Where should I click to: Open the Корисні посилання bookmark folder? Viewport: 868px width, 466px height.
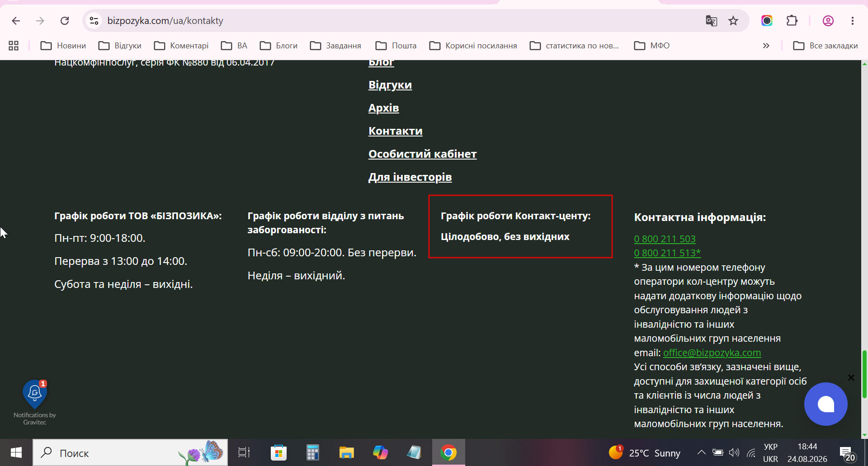[x=473, y=46]
